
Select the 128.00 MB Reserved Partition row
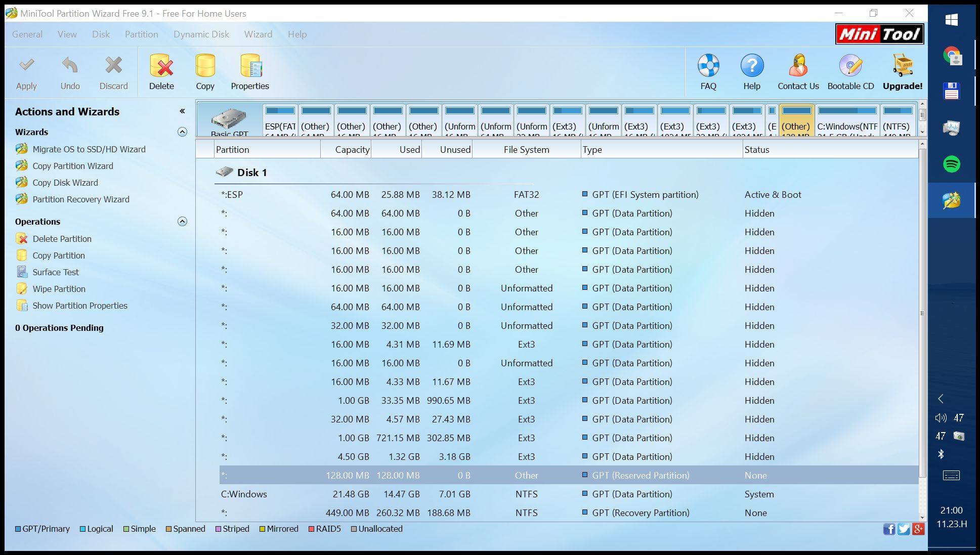pos(569,476)
